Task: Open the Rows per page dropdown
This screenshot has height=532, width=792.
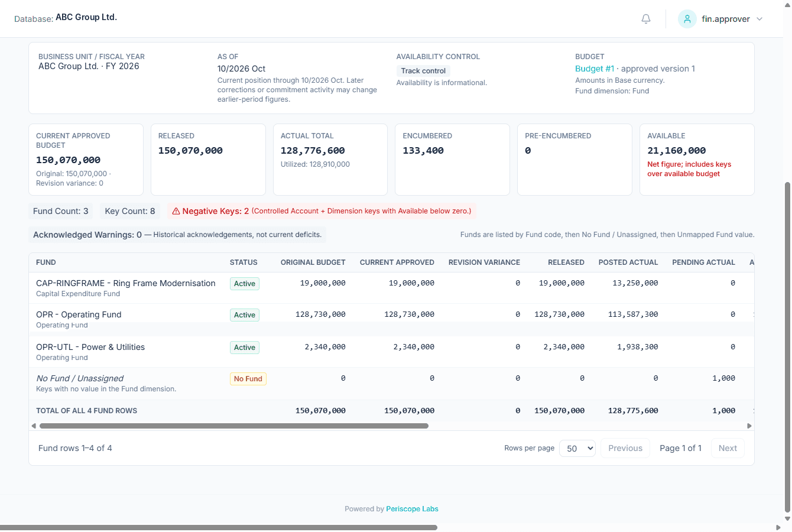Action: [577, 448]
